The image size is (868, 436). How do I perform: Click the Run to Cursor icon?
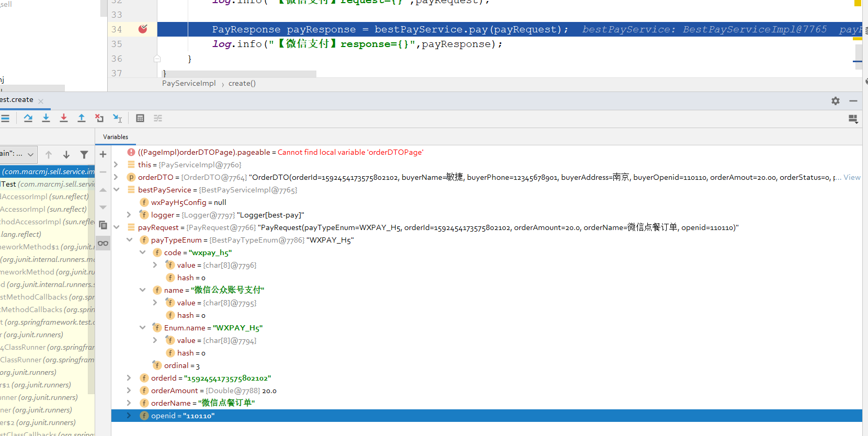point(118,118)
